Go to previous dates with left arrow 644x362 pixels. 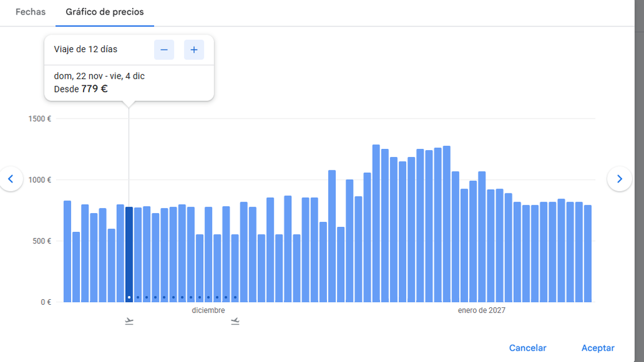[x=11, y=179]
